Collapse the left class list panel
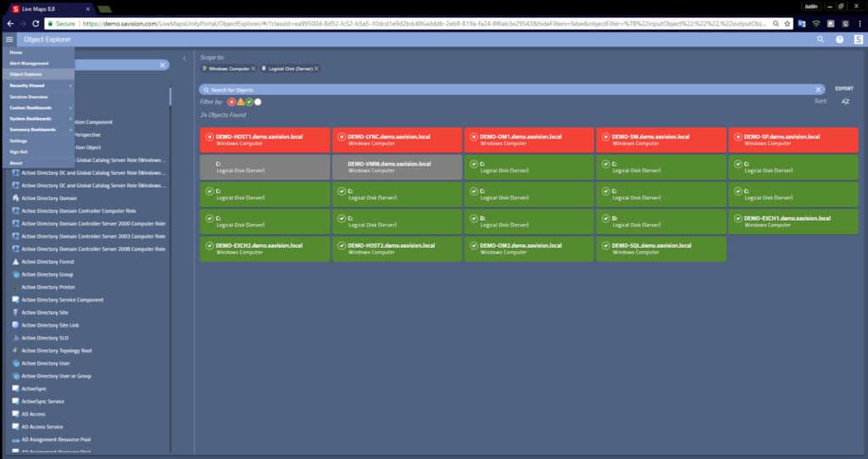Screen dimensions: 868x459 pos(184,59)
